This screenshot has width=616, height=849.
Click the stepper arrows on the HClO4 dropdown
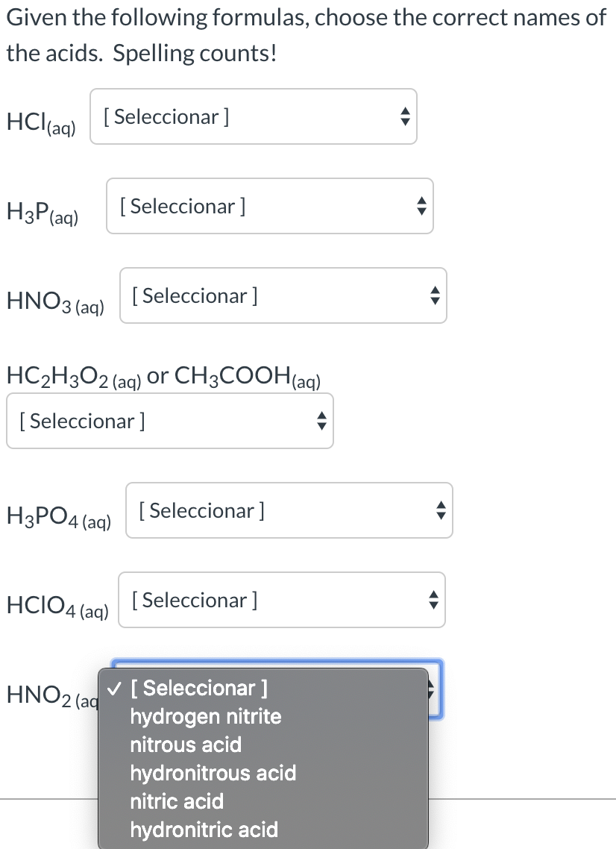click(432, 600)
